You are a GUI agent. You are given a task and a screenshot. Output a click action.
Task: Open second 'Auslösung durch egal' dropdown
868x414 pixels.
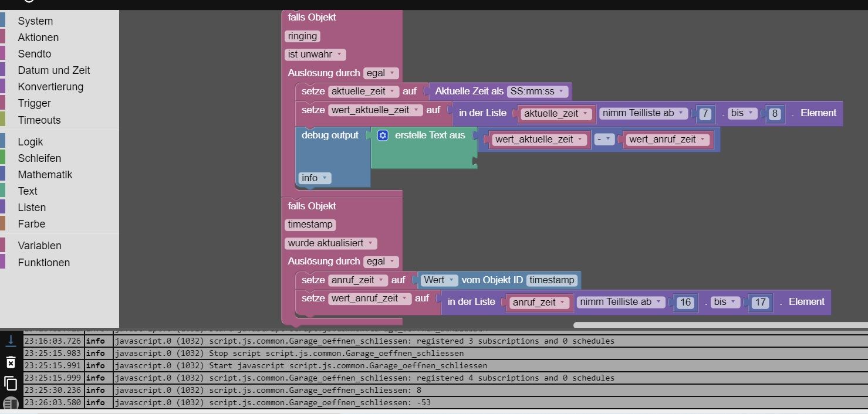381,262
